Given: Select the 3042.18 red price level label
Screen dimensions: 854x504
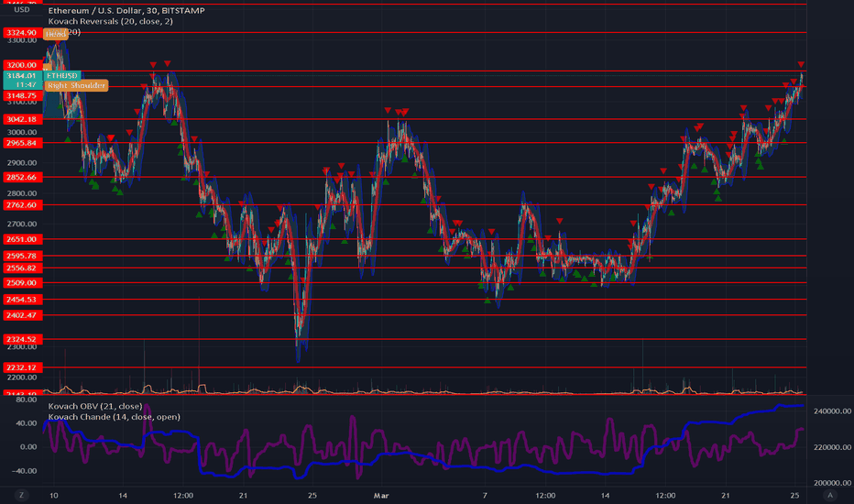Looking at the screenshot, I should click(x=22, y=119).
